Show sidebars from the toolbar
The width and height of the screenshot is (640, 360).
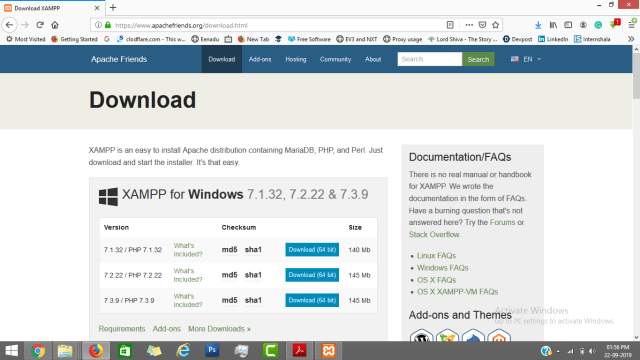tap(568, 25)
